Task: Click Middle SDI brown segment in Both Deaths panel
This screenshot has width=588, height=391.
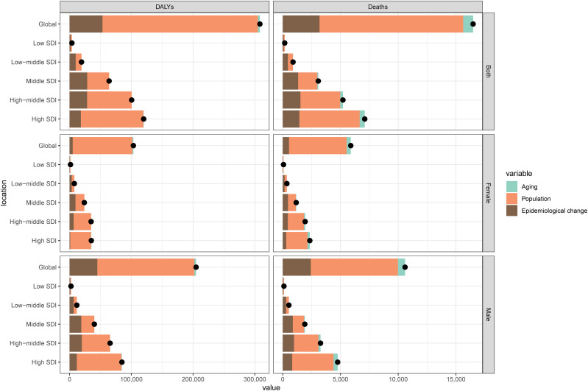Action: click(290, 81)
